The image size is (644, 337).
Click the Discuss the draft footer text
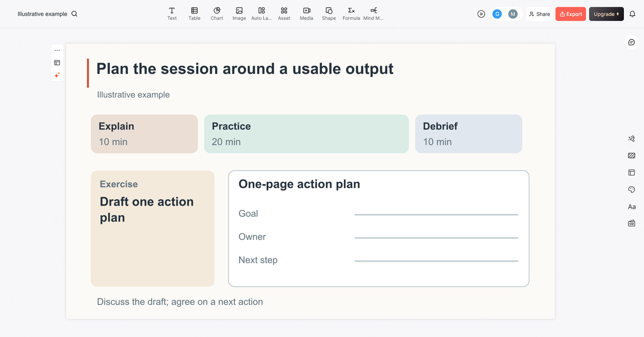tap(180, 302)
